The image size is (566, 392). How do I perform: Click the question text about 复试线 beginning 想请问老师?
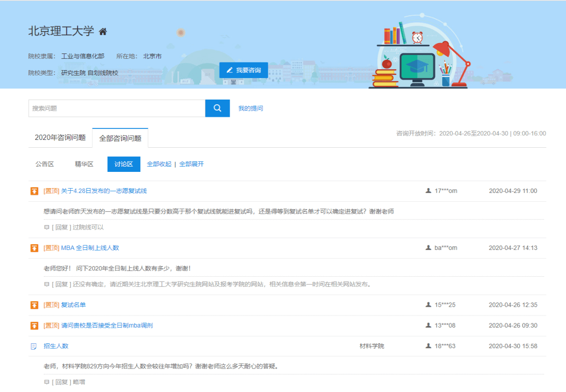219,212
